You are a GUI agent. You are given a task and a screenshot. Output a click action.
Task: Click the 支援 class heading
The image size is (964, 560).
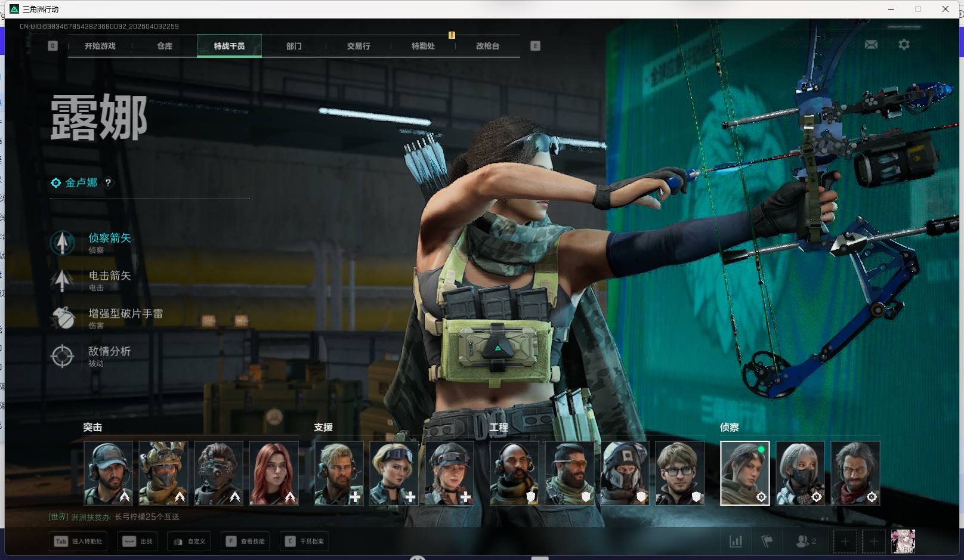323,427
